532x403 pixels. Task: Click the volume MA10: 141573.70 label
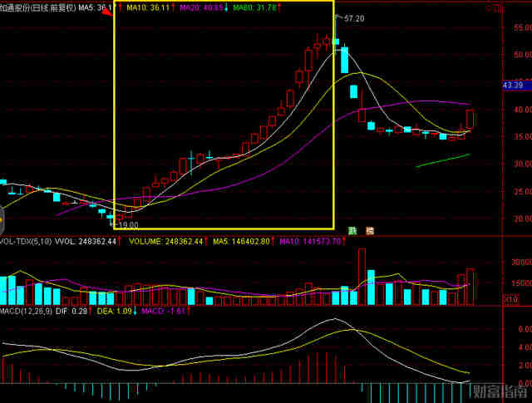(310, 242)
